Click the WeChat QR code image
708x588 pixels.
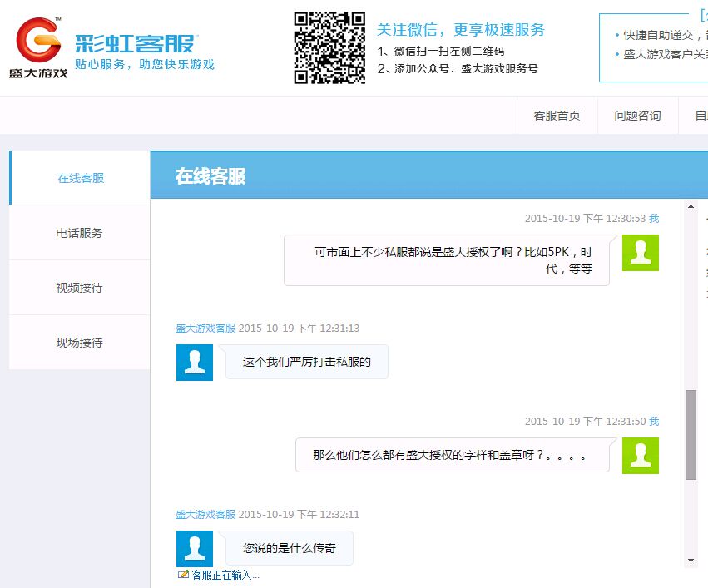[329, 47]
